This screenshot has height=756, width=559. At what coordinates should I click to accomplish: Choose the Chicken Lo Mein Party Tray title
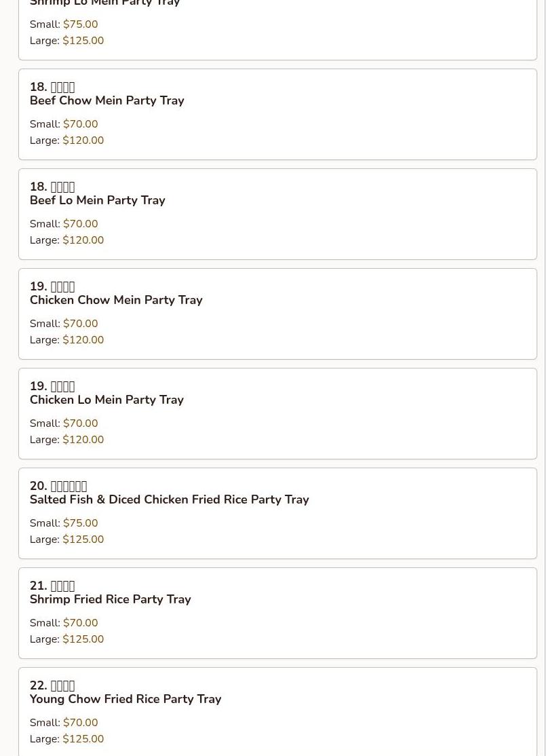pyautogui.click(x=107, y=400)
